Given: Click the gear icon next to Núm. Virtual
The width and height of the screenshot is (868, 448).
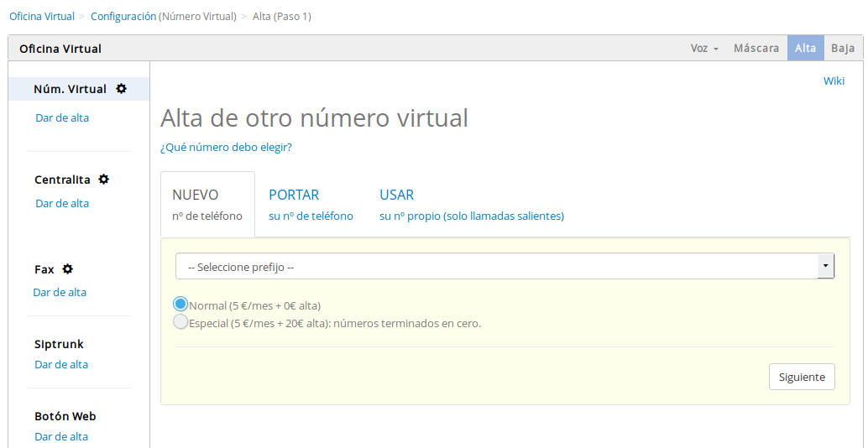Looking at the screenshot, I should click(x=121, y=89).
